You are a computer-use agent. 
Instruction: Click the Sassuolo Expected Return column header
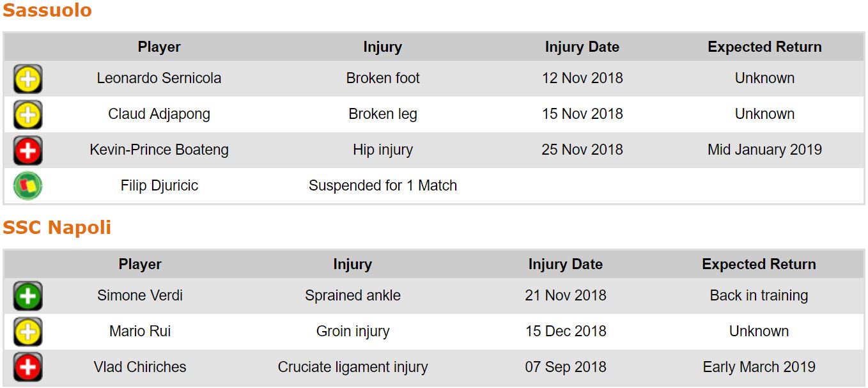pos(764,47)
